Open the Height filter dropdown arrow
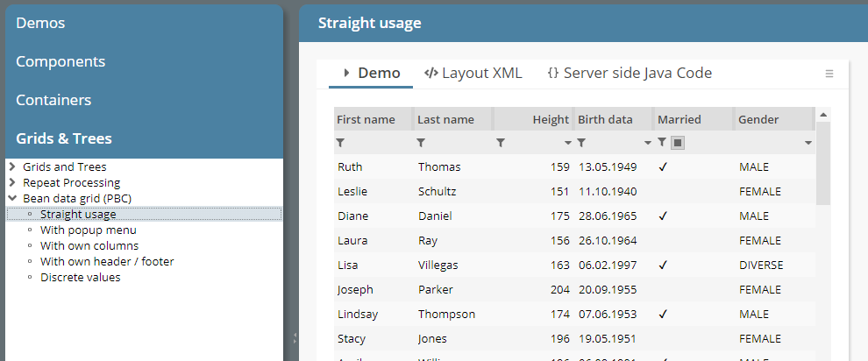Viewport: 868px width, 361px height. [x=568, y=143]
